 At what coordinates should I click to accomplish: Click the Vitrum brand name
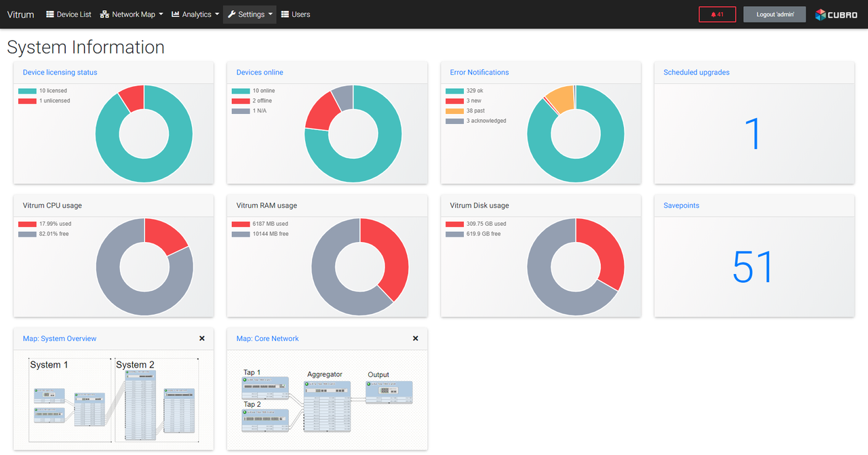(x=20, y=14)
